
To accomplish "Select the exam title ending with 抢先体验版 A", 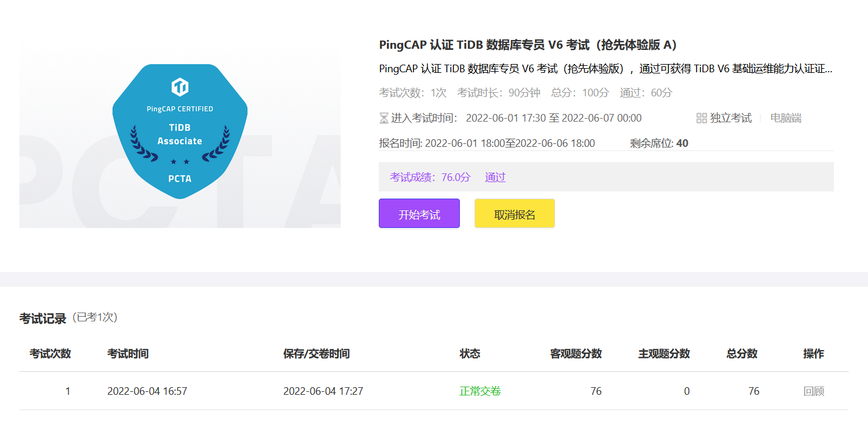I will point(528,45).
